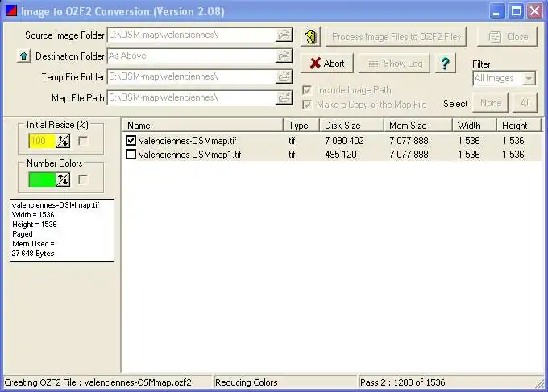
Task: Open the Temp File Folder browse icon
Action: [284, 76]
